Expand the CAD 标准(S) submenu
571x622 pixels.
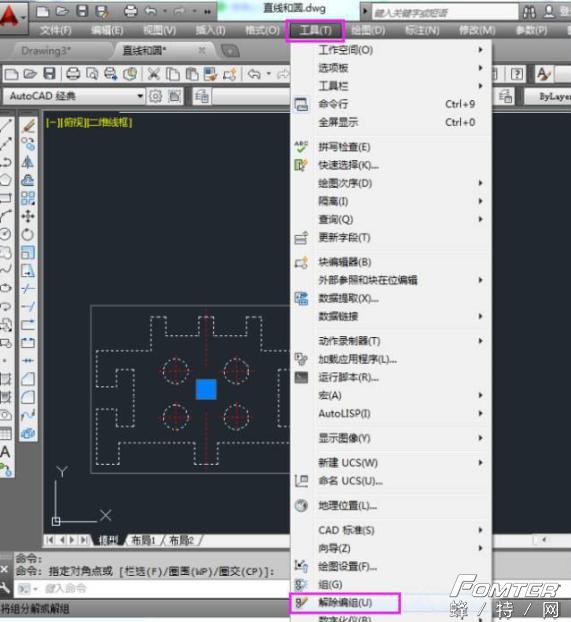point(391,530)
